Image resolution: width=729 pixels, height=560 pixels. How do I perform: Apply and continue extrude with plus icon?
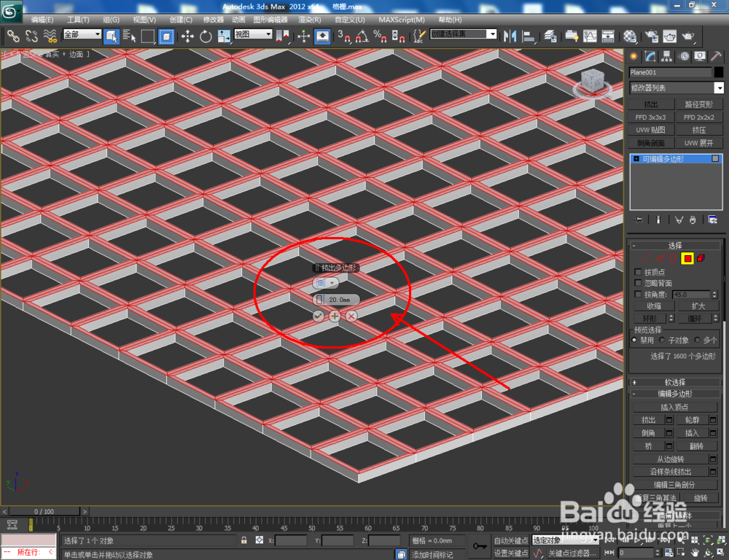pyautogui.click(x=335, y=316)
